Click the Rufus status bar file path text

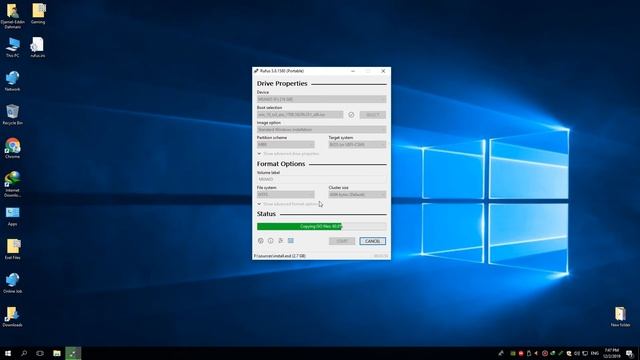(280, 256)
